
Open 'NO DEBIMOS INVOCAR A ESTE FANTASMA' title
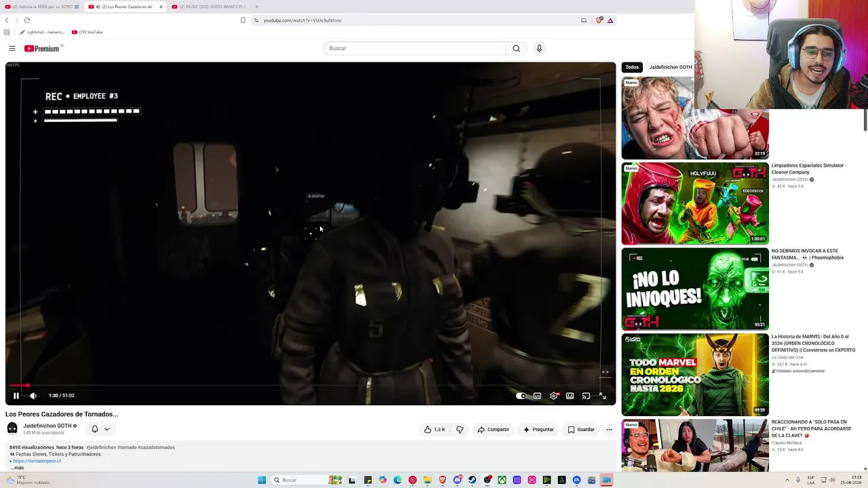coord(808,254)
